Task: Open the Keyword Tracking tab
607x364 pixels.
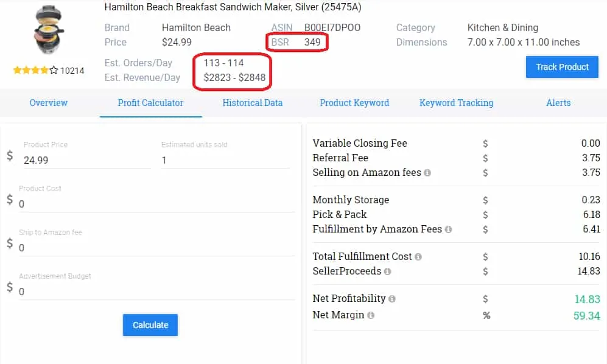Action: [x=456, y=103]
